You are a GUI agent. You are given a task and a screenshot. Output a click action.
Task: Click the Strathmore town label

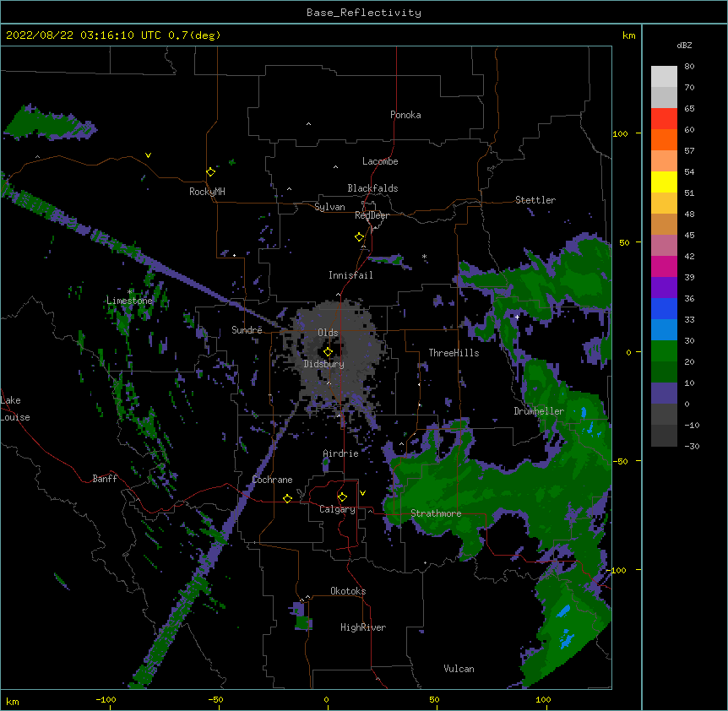(x=436, y=513)
